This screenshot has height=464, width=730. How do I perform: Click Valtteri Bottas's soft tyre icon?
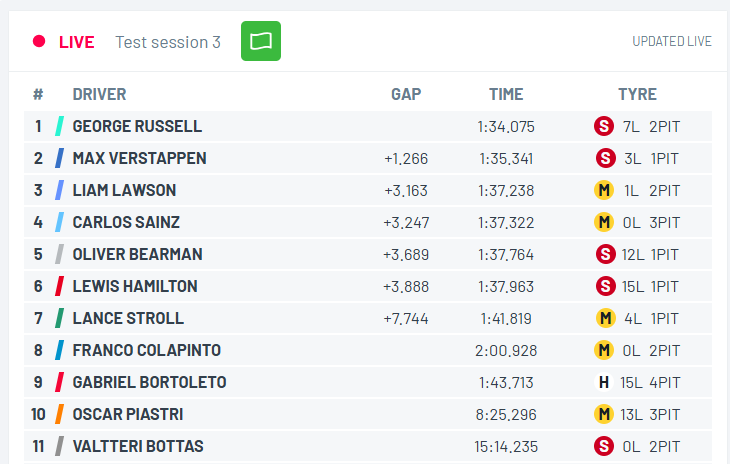tap(603, 446)
